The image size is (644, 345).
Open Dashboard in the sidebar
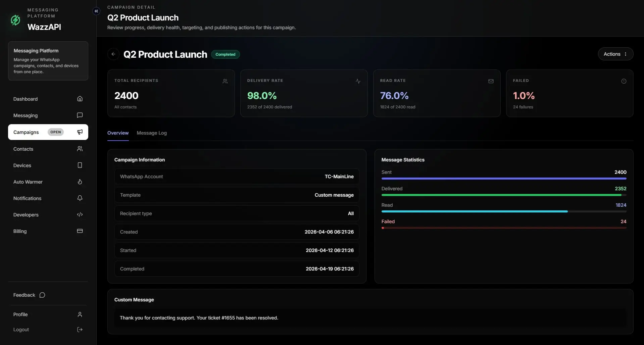coord(48,99)
